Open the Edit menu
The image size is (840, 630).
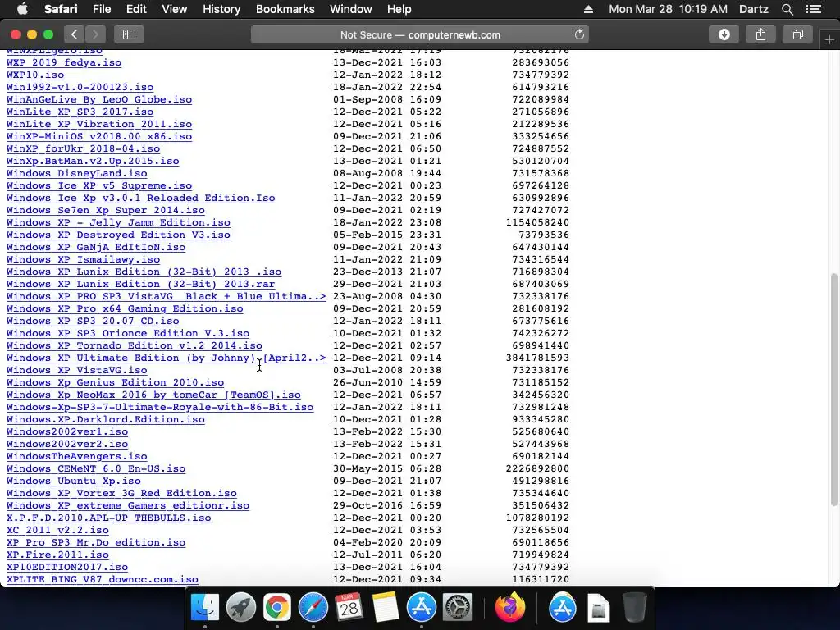pos(136,9)
